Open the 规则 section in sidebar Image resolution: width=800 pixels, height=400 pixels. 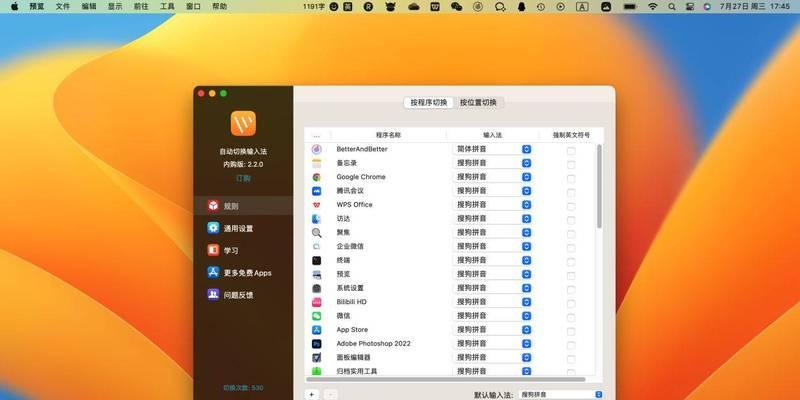pyautogui.click(x=243, y=206)
